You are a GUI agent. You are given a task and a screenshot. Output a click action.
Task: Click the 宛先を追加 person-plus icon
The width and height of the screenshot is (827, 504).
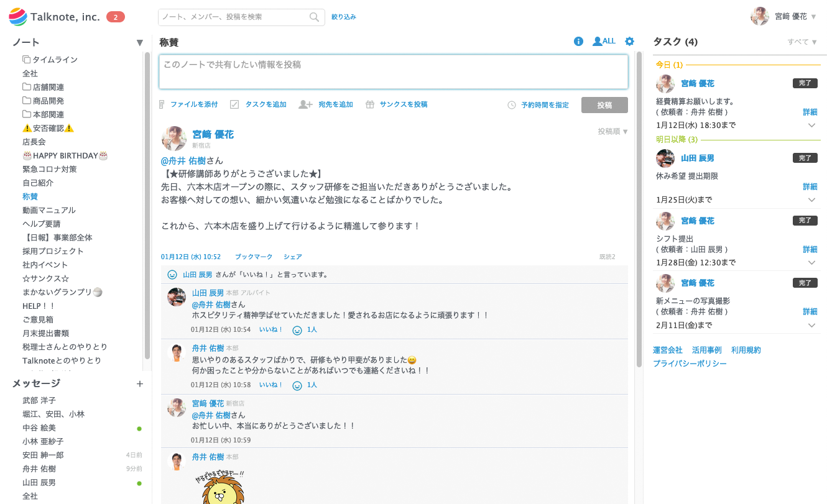(x=305, y=104)
